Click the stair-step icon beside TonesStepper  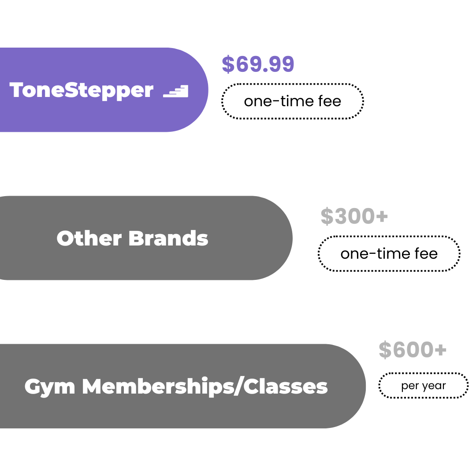coord(176,91)
